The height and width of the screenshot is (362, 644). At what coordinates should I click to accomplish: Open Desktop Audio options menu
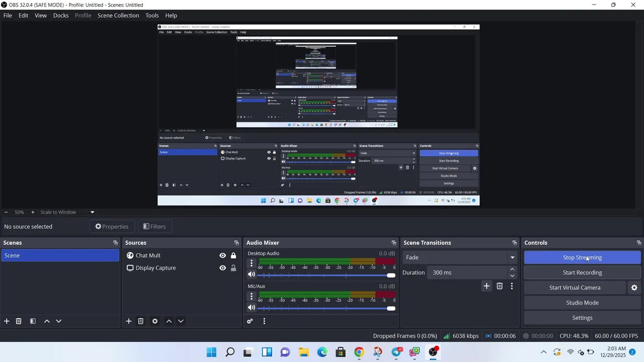pos(252,263)
